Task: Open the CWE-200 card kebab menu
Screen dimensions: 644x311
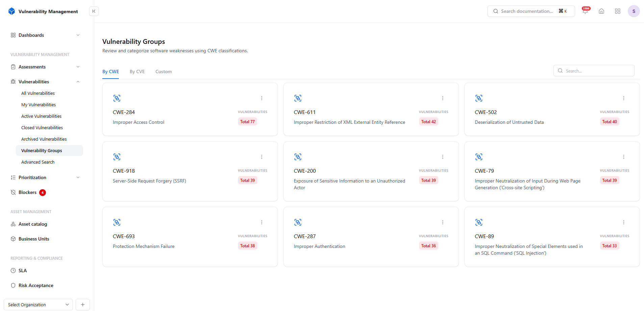Action: [x=443, y=157]
